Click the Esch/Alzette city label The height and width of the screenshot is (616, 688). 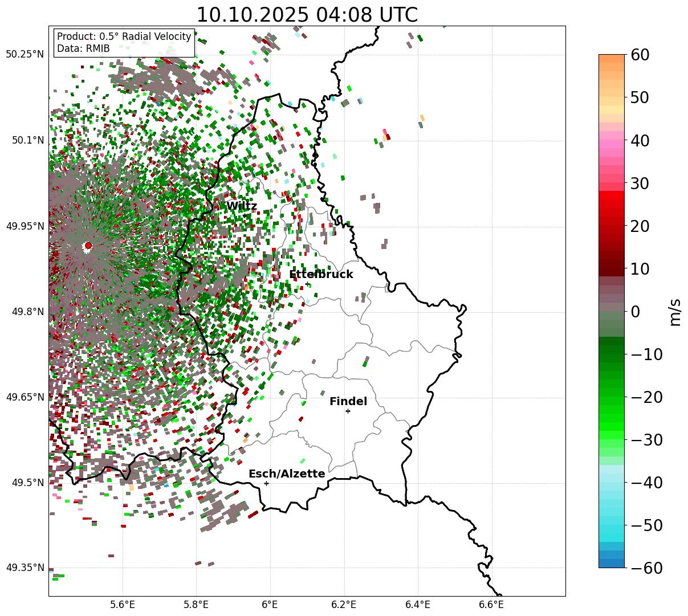click(x=287, y=474)
